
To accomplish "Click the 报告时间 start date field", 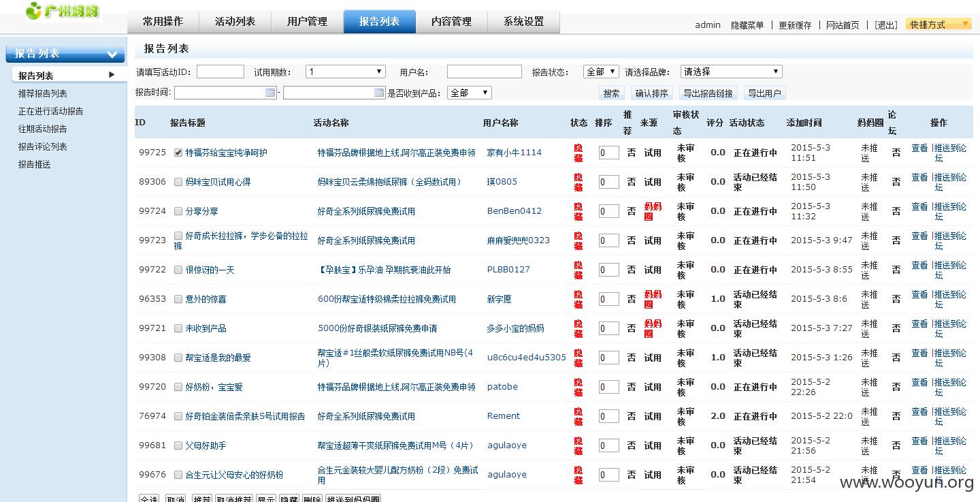I will pyautogui.click(x=225, y=93).
